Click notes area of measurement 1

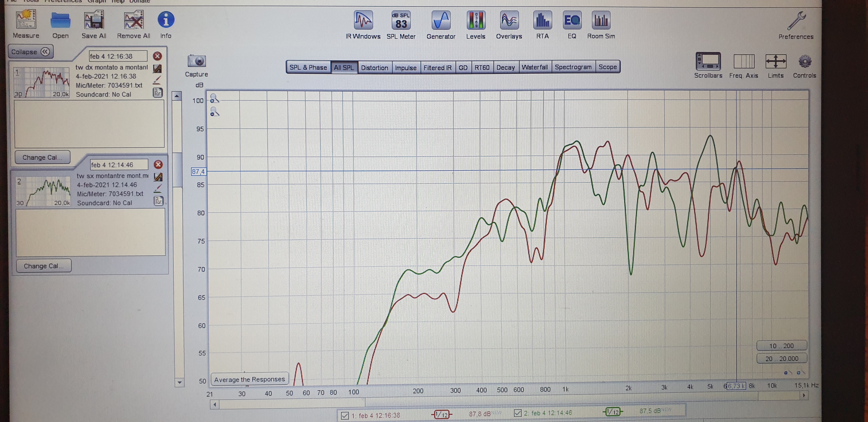[89, 124]
